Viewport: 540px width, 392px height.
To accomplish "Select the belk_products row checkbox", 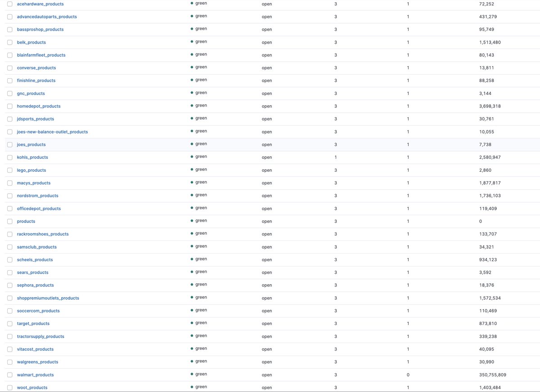I will click(x=10, y=42).
